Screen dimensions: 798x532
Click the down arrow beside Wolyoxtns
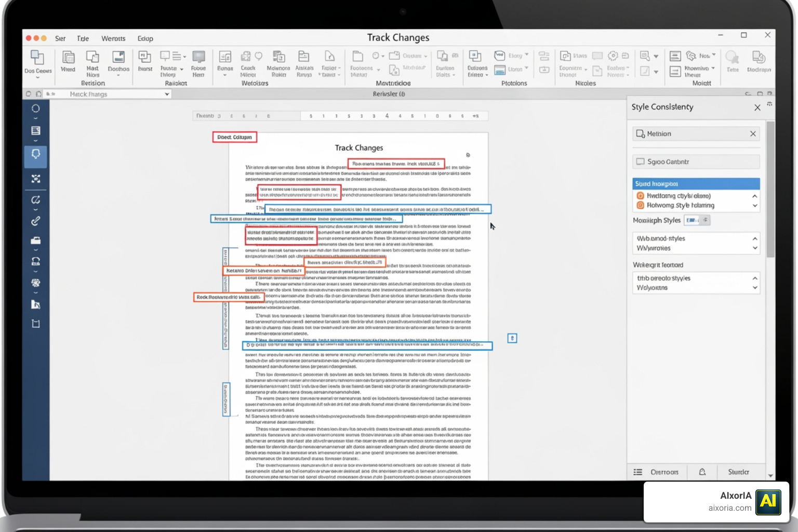pos(755,288)
